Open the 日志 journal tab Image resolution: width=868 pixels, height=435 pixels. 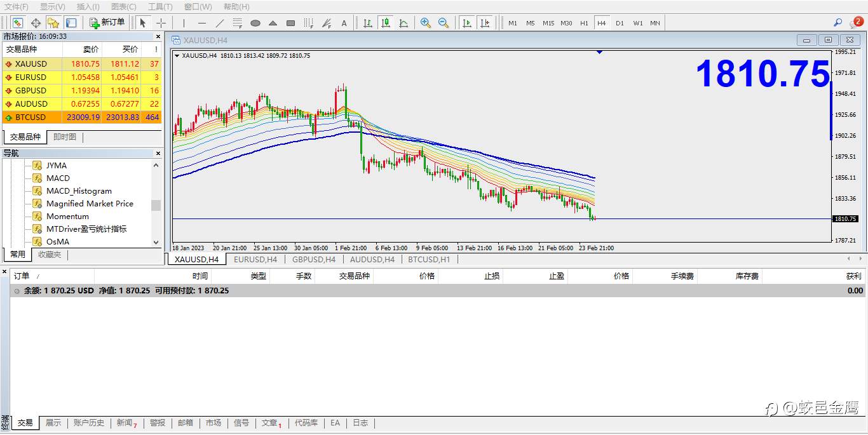360,422
